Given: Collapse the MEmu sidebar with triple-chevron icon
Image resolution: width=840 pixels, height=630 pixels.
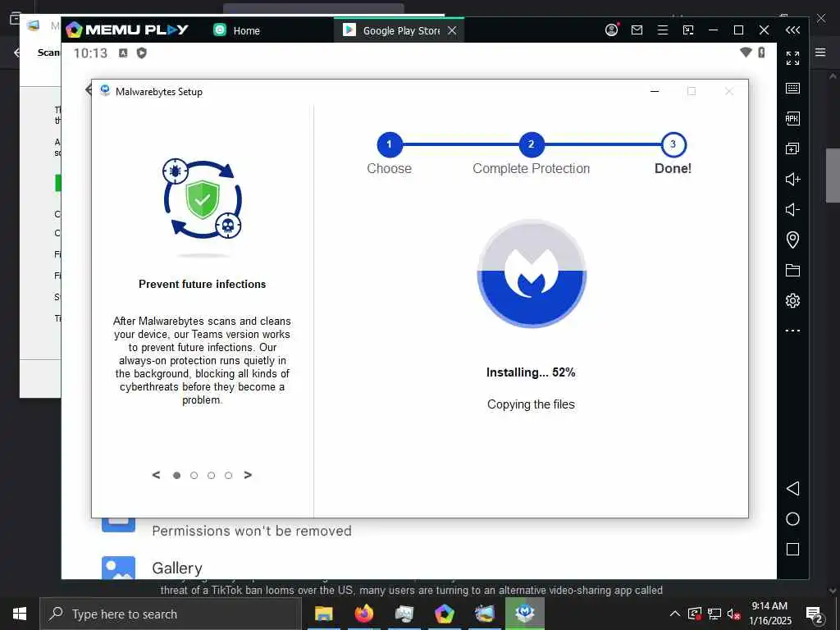Looking at the screenshot, I should coord(793,30).
